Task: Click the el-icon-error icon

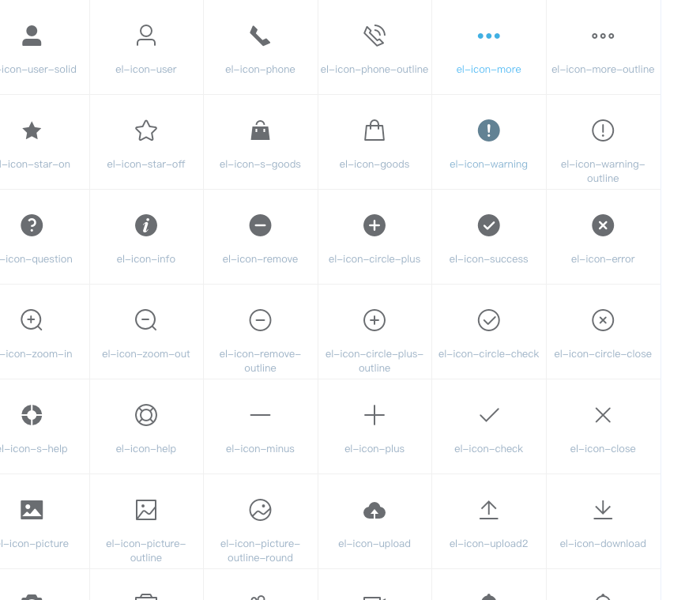Action: click(x=602, y=225)
